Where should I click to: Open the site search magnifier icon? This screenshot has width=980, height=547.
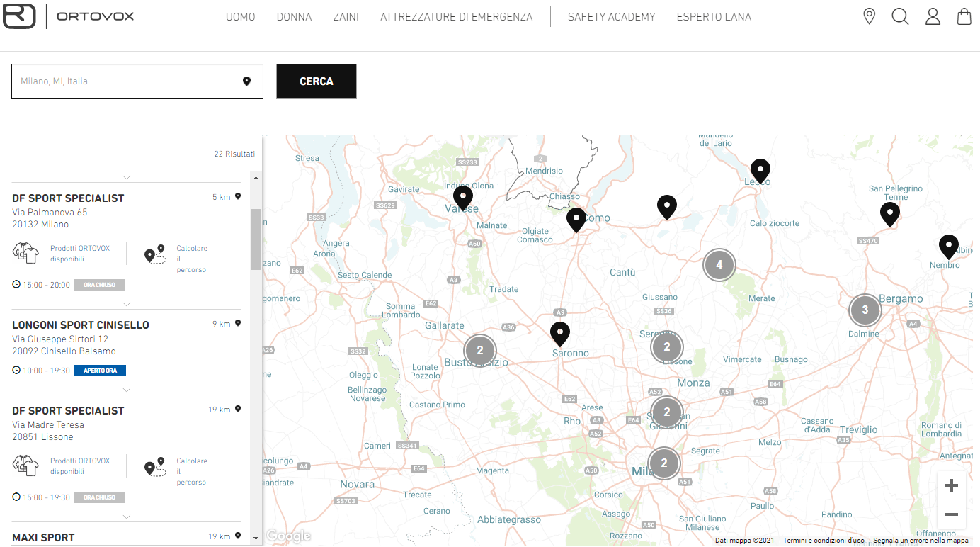[900, 16]
